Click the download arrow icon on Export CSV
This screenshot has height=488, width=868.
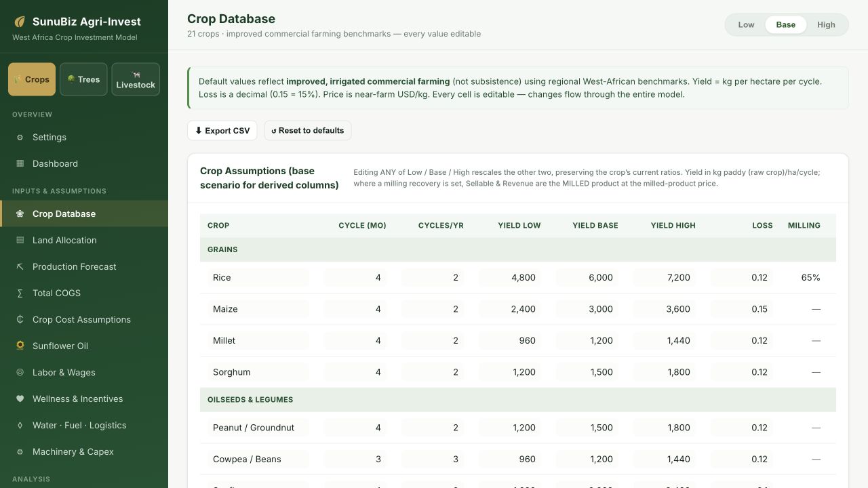pos(199,131)
